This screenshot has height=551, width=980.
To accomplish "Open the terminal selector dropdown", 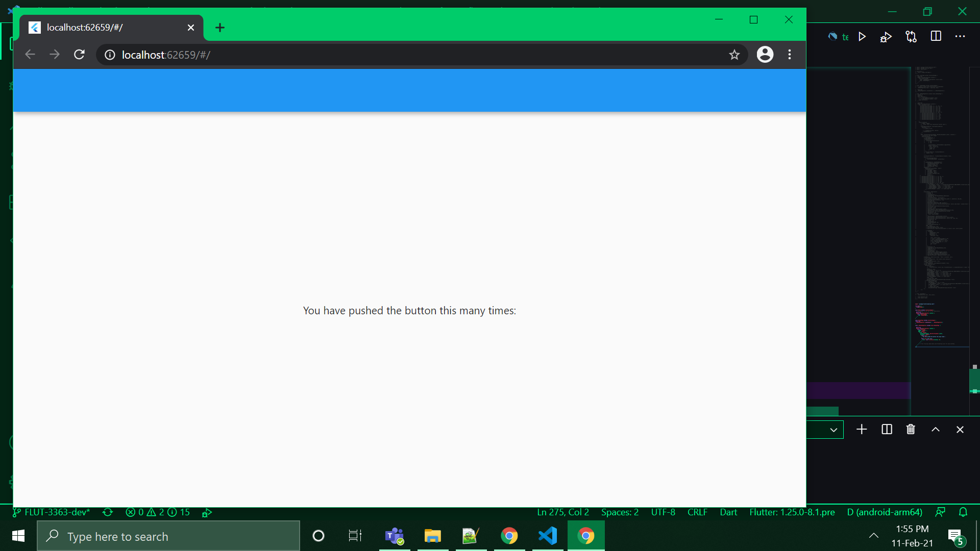I will (x=833, y=430).
